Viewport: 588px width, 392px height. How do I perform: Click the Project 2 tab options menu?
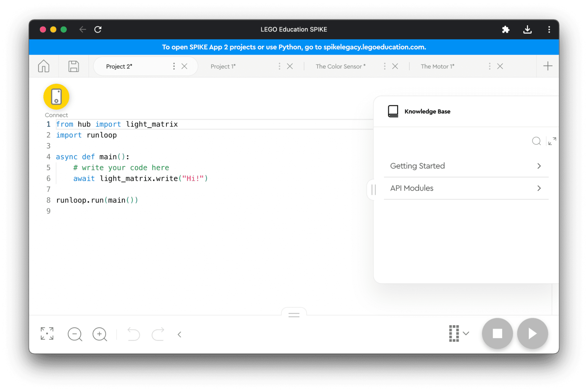174,66
